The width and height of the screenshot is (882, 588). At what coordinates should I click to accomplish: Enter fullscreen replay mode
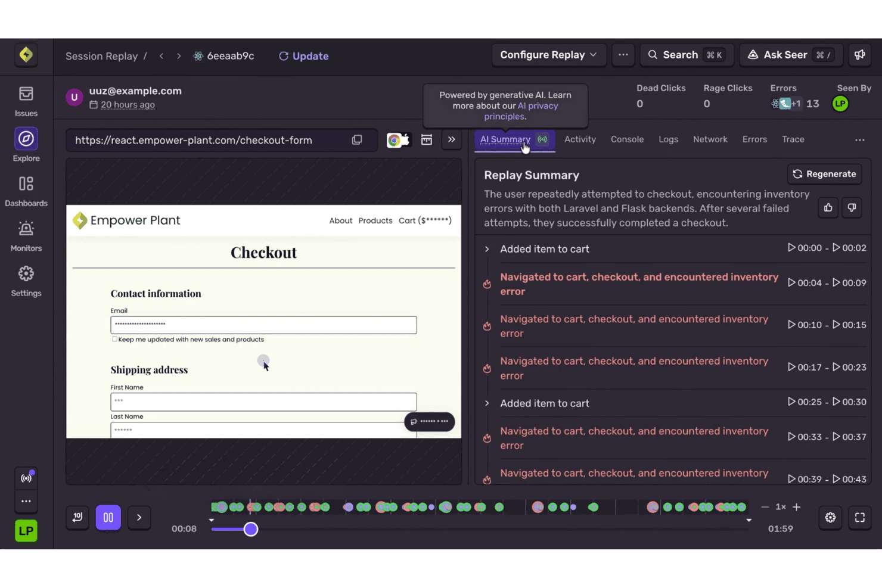coord(860,518)
